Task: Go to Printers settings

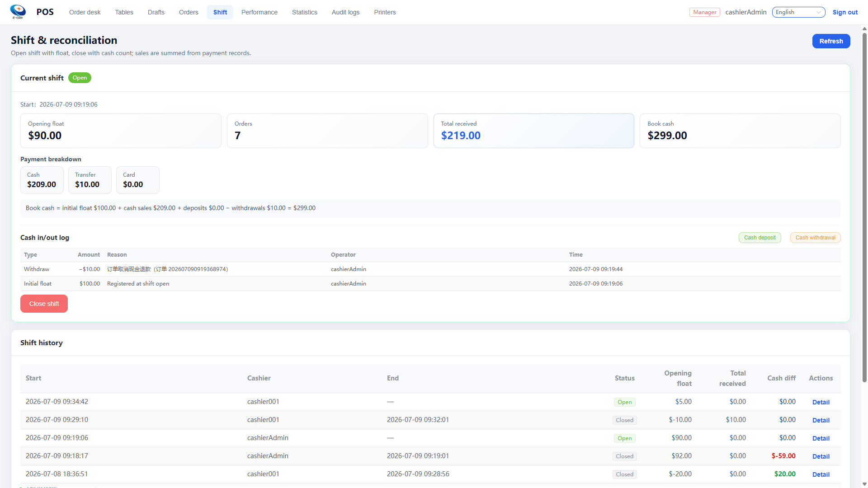Action: [385, 12]
